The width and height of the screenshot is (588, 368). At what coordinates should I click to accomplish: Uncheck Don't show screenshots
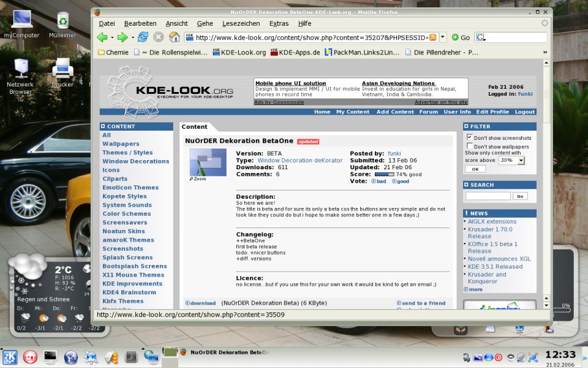coord(469,137)
